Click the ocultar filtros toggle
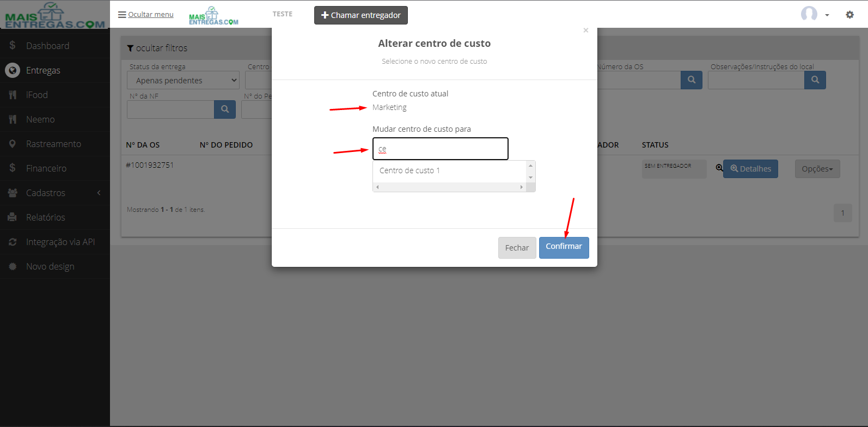The height and width of the screenshot is (427, 868). [x=157, y=48]
